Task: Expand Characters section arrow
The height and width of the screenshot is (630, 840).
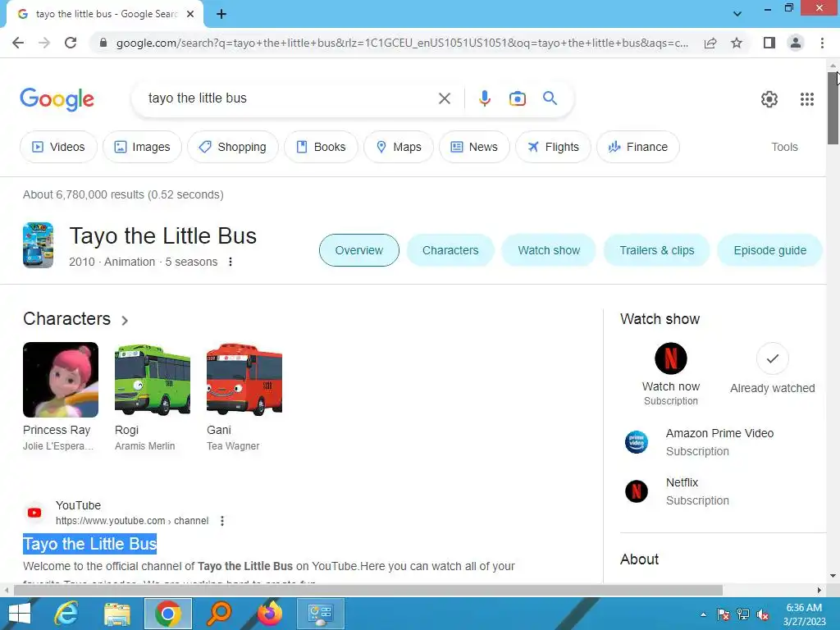Action: tap(125, 321)
